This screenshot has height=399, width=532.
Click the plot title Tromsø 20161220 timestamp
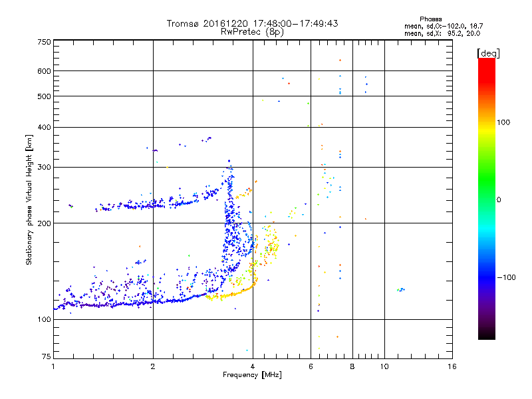click(x=252, y=23)
